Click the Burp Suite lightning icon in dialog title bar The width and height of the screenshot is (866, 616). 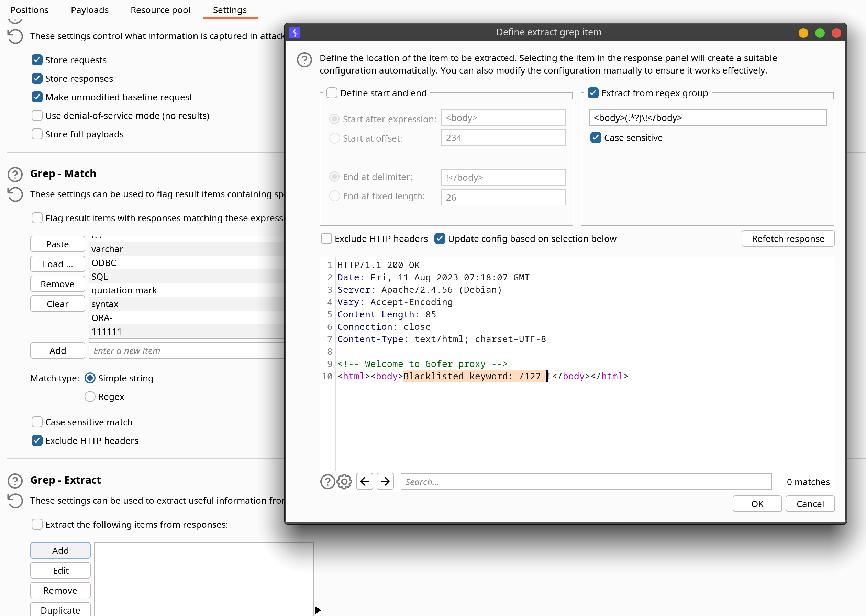(295, 33)
